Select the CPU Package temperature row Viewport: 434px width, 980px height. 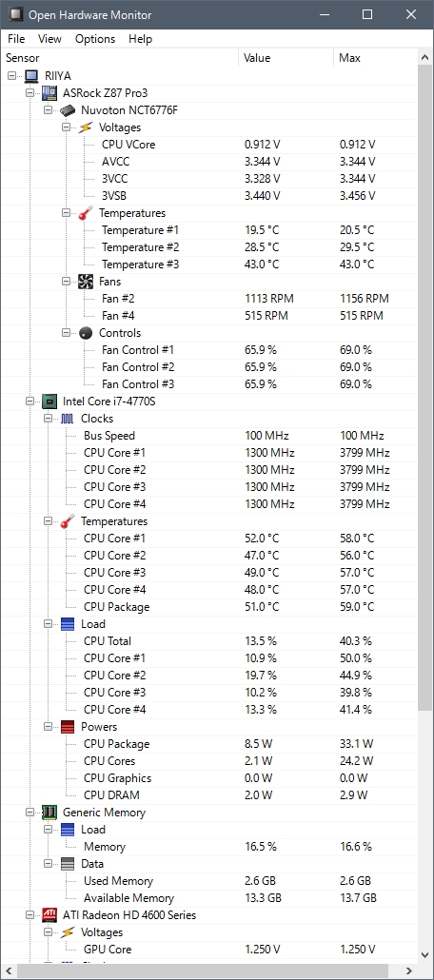coord(208,607)
